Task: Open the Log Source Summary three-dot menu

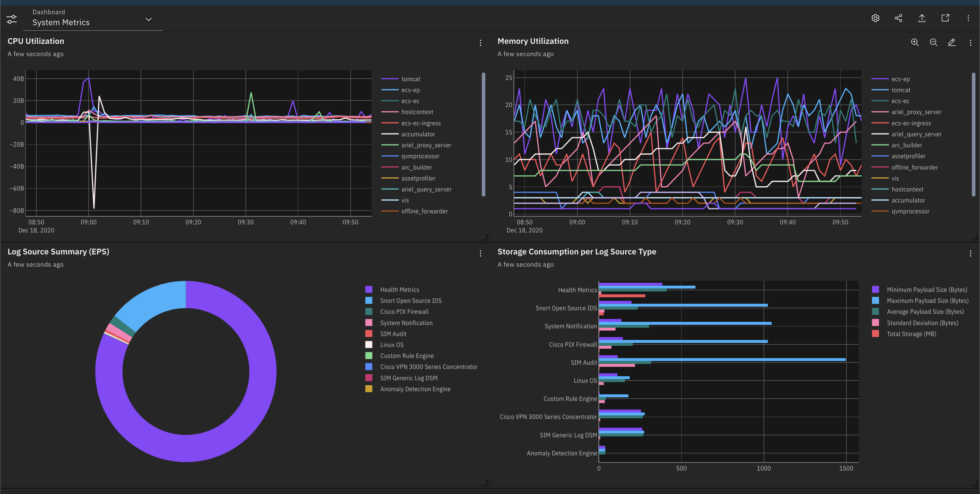Action: (481, 253)
